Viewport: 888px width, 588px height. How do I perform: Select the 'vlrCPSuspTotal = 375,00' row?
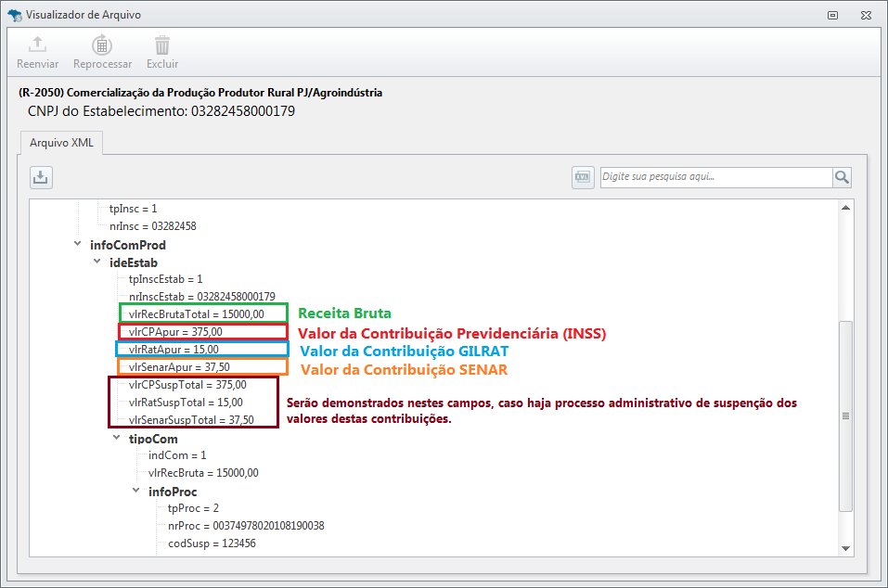pos(187,385)
